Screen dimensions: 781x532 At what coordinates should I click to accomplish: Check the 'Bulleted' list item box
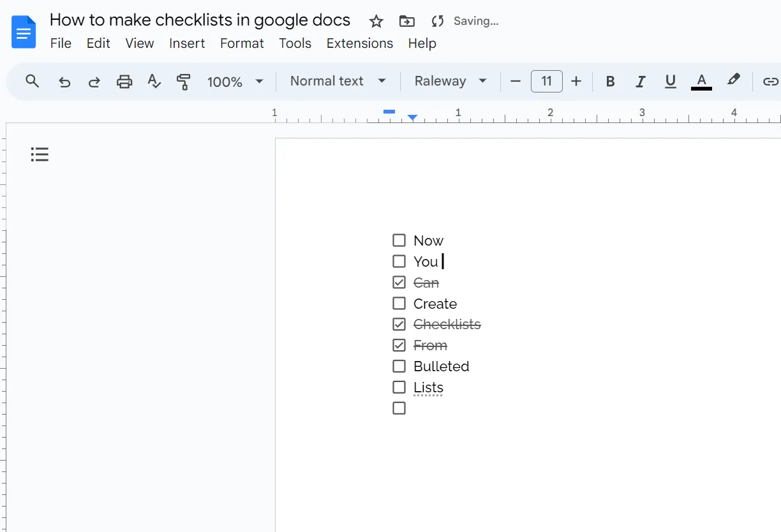pyautogui.click(x=399, y=366)
